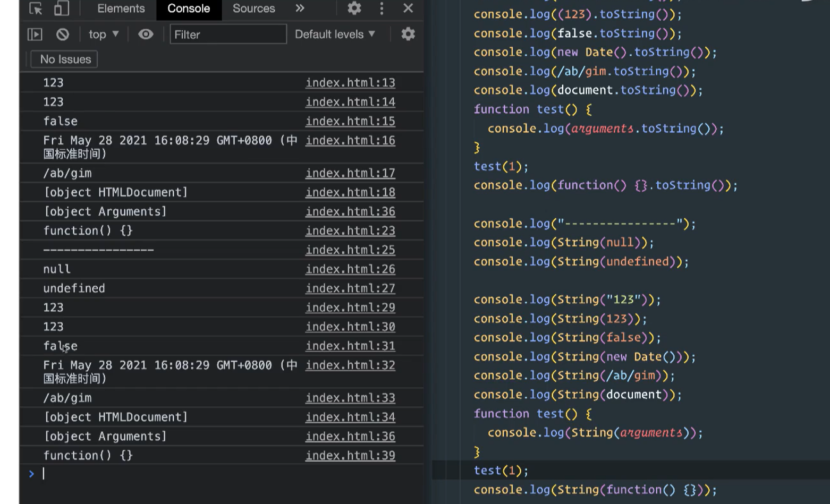The width and height of the screenshot is (830, 504).
Task: Toggle the live expression eye icon
Action: (x=146, y=35)
